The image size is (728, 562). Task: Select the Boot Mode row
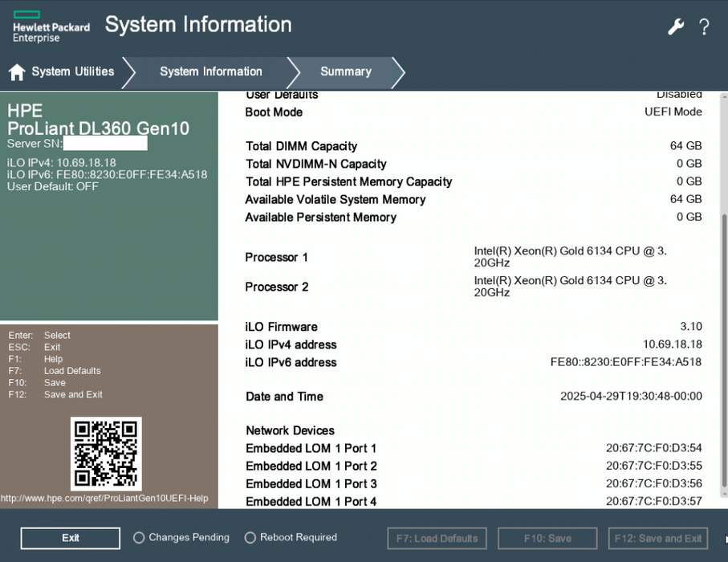pyautogui.click(x=474, y=112)
